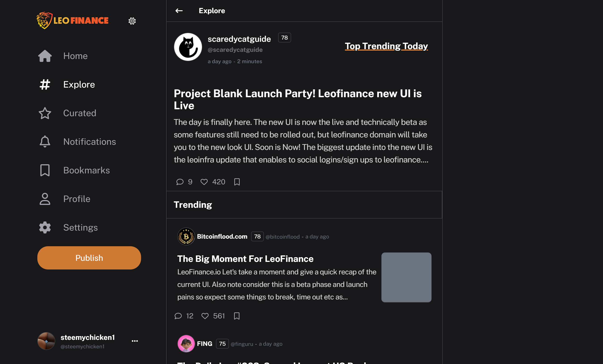Open the gear icon beside the LeoFinance logo

click(x=132, y=21)
